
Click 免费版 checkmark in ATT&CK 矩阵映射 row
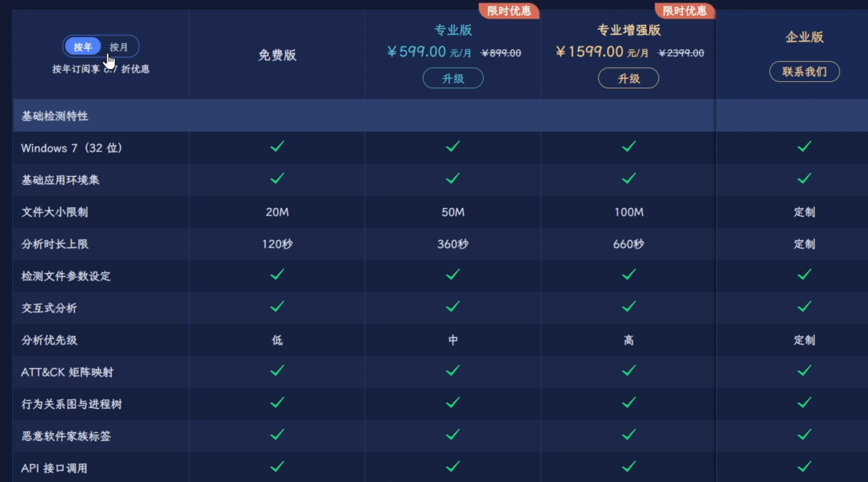tap(277, 370)
